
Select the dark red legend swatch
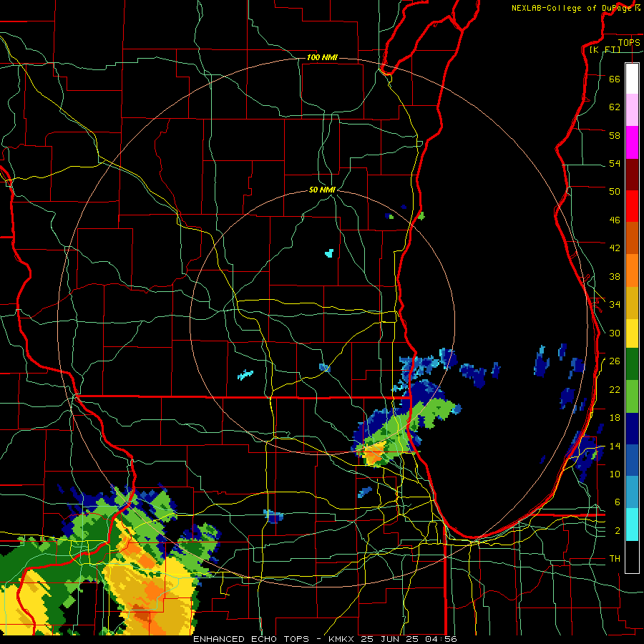632,174
